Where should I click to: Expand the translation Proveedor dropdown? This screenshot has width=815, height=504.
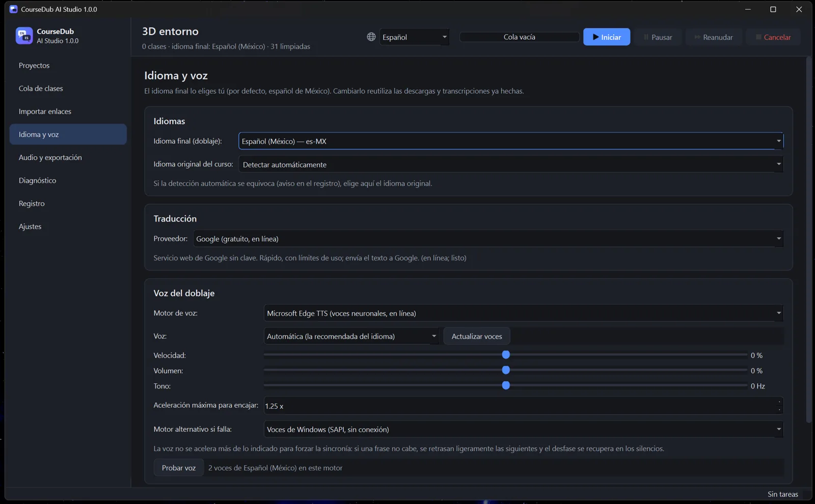coord(488,239)
